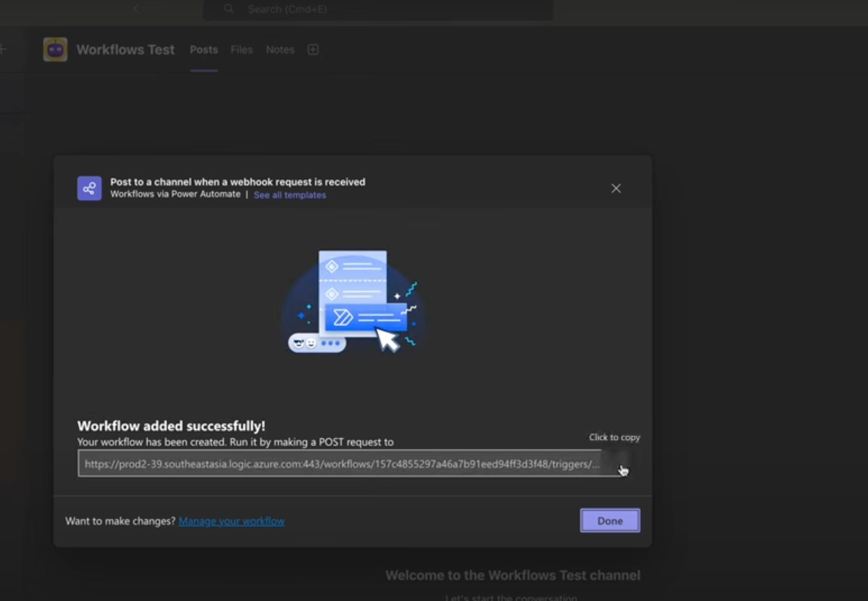Open the Workflows Test channel avatar
Screen dimensions: 868x601
click(55, 49)
